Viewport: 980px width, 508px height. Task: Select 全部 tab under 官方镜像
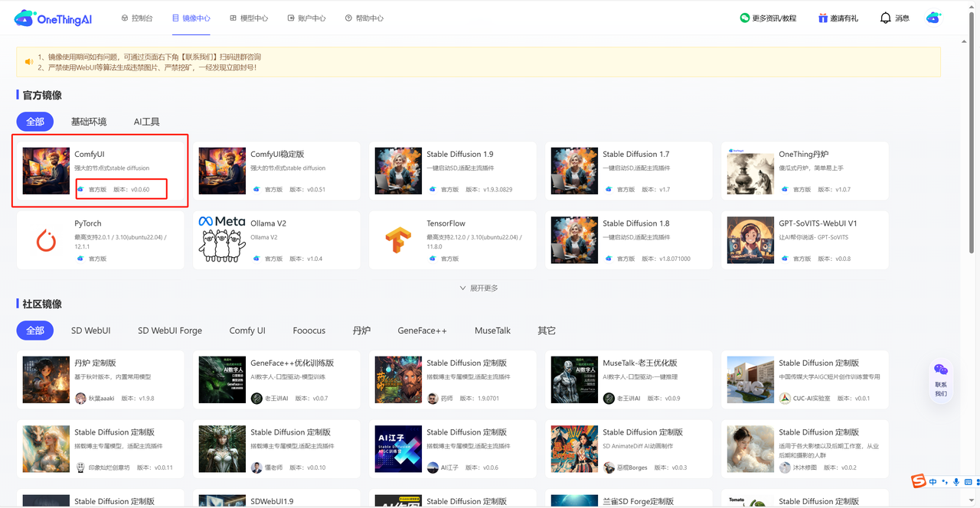point(35,122)
